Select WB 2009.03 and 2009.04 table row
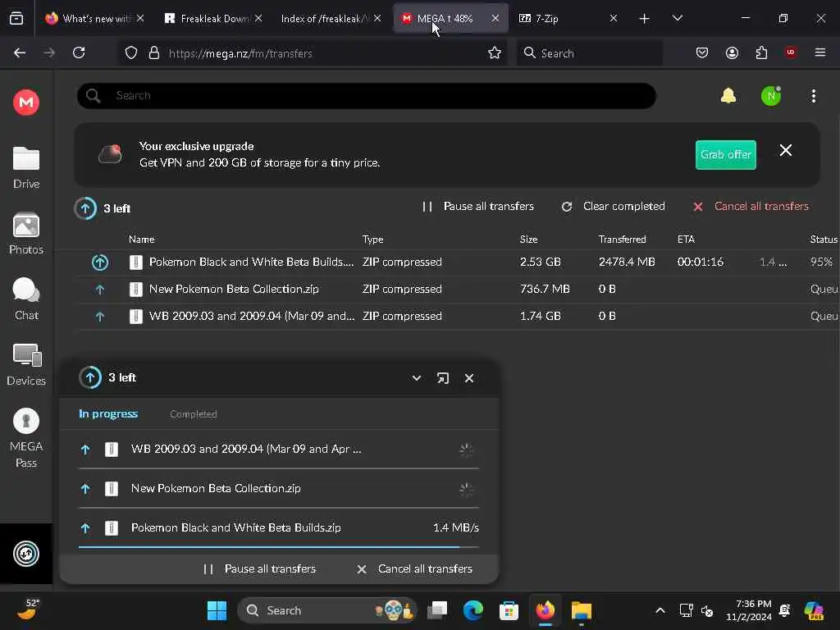Screen dimensions: 840x630 458,316
